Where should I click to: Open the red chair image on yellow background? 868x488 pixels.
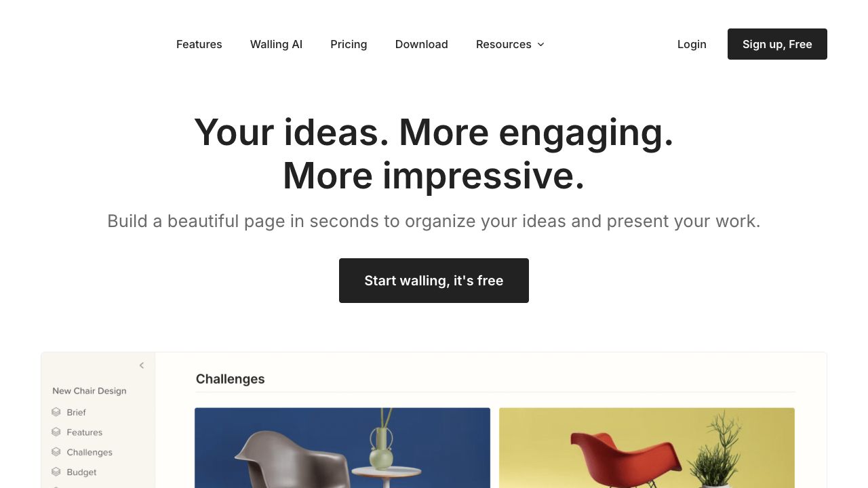(x=646, y=447)
